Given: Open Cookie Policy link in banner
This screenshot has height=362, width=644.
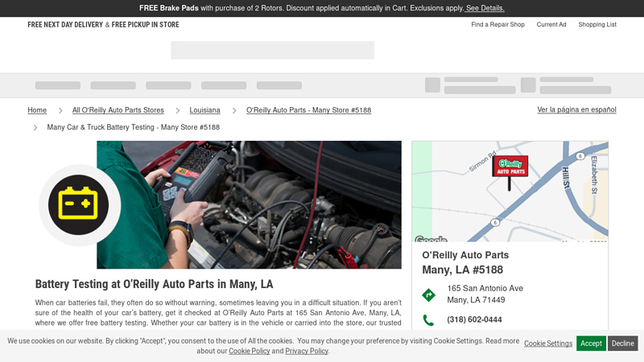Looking at the screenshot, I should [x=250, y=351].
